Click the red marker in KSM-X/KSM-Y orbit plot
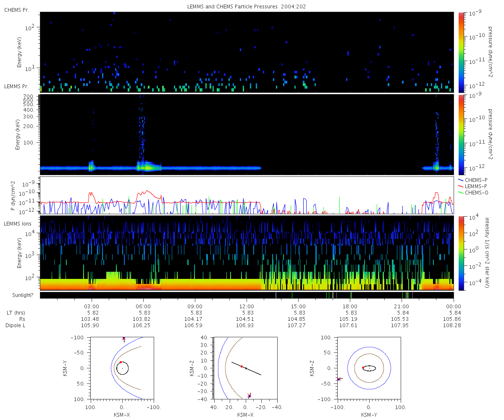This screenshot has width=504, height=420. [121, 362]
